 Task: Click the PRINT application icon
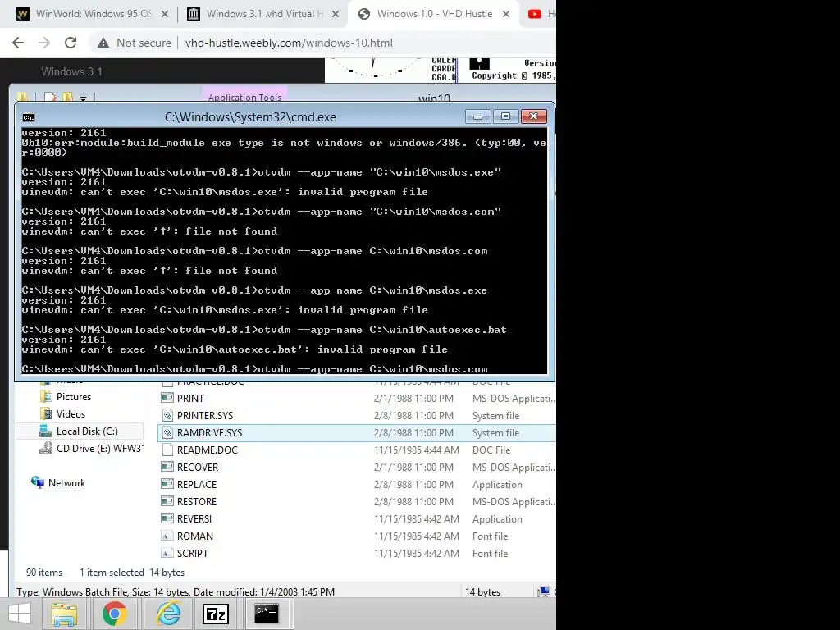167,398
